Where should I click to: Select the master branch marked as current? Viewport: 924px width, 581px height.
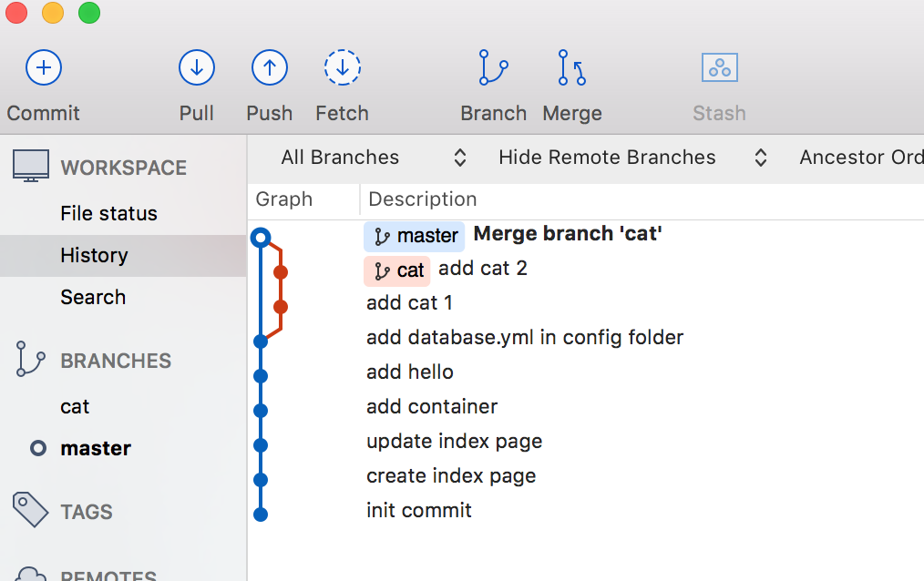(x=96, y=448)
